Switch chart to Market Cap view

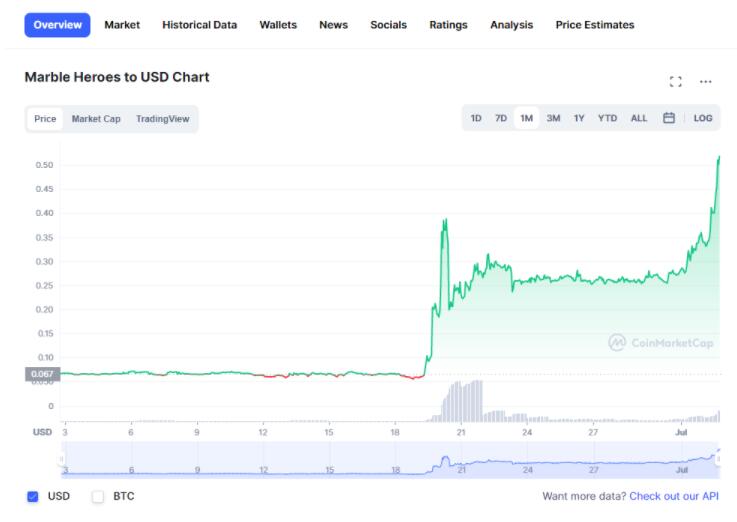click(96, 119)
